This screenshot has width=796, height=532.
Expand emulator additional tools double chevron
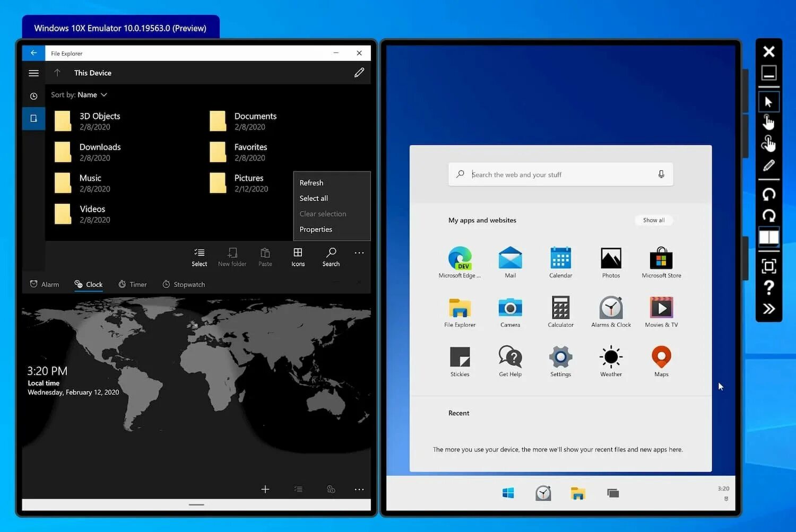pos(769,309)
